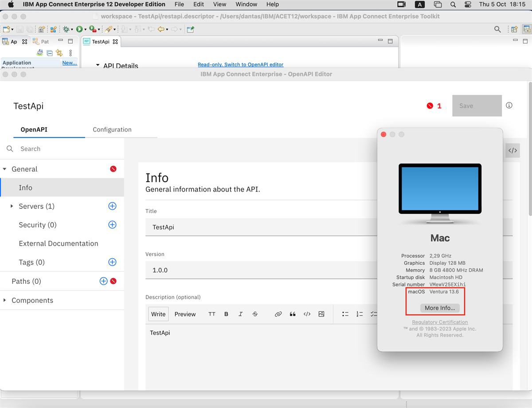Image resolution: width=532 pixels, height=408 pixels.
Task: Click the External Tools run icon with red toolbox
Action: click(x=93, y=29)
